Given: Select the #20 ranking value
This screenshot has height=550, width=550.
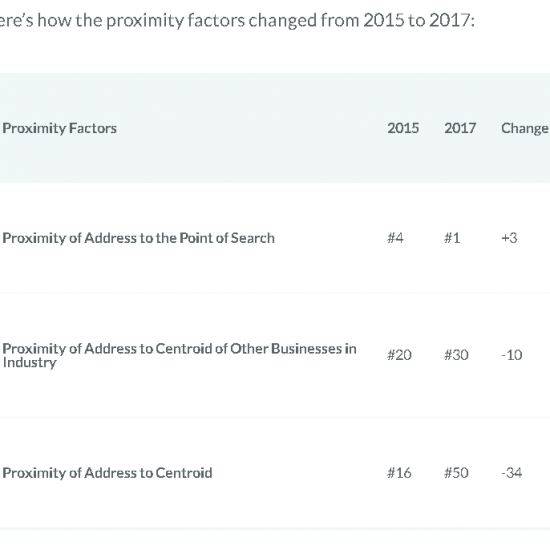Looking at the screenshot, I should [x=399, y=355].
